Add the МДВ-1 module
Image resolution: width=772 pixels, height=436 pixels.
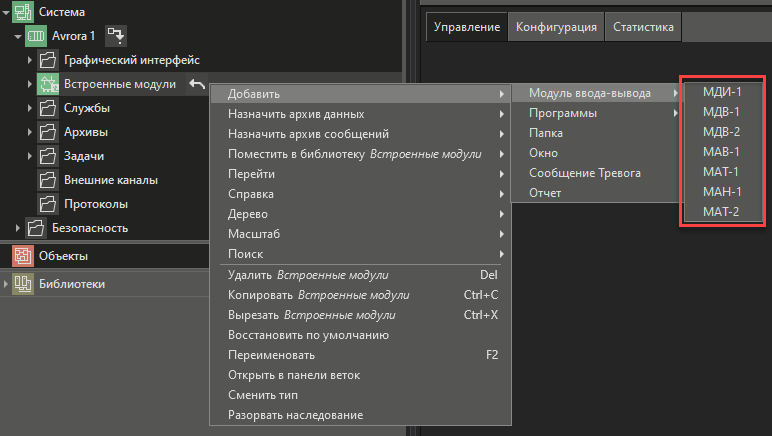(x=723, y=112)
